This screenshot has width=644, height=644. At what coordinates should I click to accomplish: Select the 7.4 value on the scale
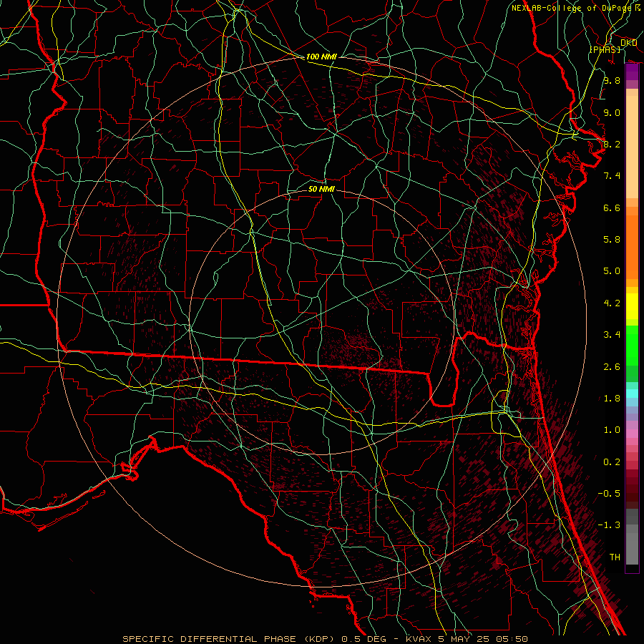coord(612,176)
